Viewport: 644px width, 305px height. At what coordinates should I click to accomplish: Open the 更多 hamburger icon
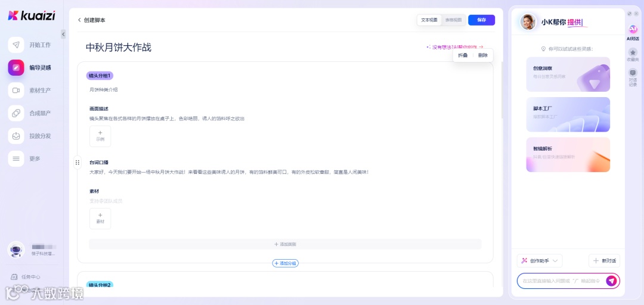(x=16, y=158)
